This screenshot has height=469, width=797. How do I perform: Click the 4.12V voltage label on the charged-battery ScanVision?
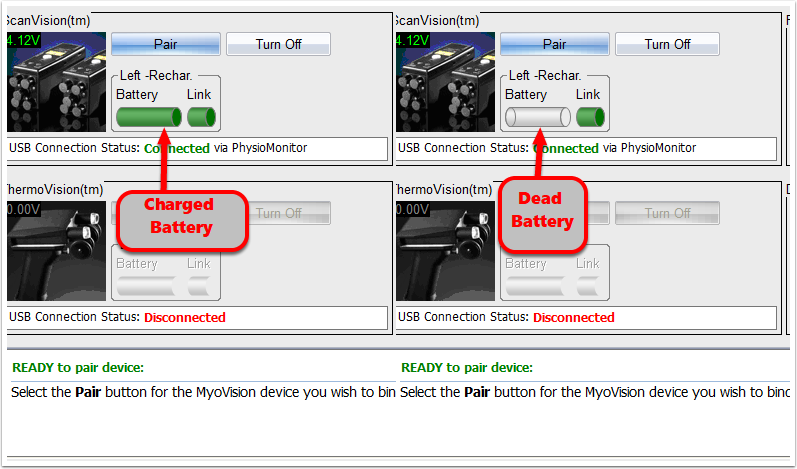click(x=23, y=40)
